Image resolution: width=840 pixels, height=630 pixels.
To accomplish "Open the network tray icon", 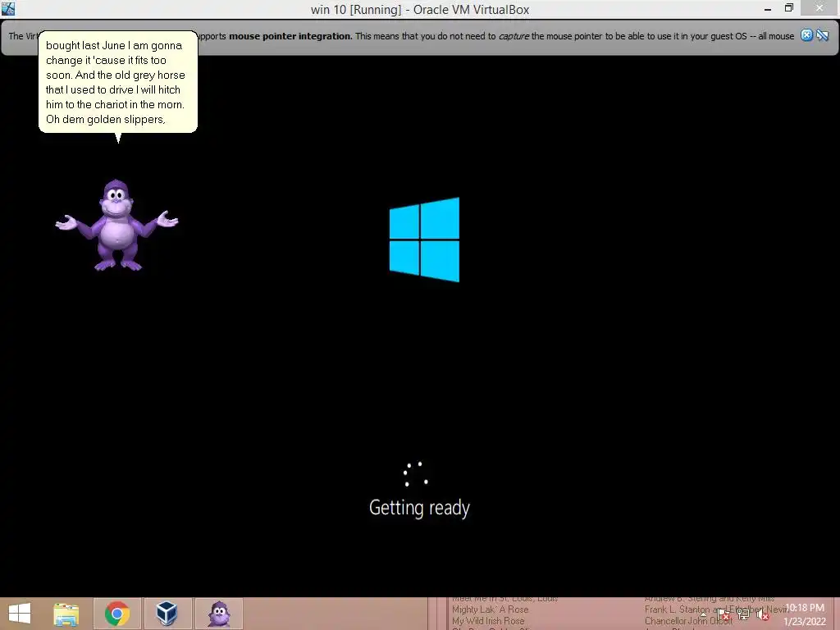I will (742, 614).
